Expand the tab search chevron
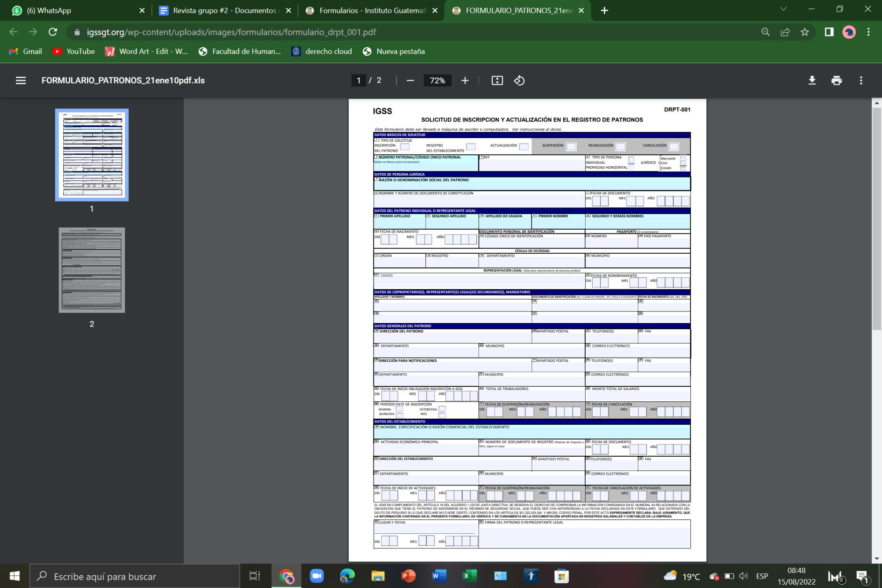The width and height of the screenshot is (882, 588). [783, 9]
